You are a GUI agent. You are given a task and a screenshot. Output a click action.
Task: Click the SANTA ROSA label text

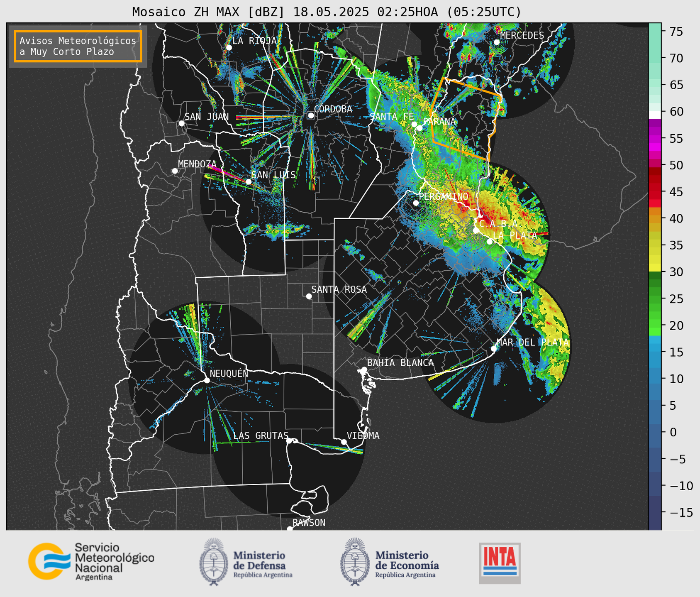pos(339,289)
